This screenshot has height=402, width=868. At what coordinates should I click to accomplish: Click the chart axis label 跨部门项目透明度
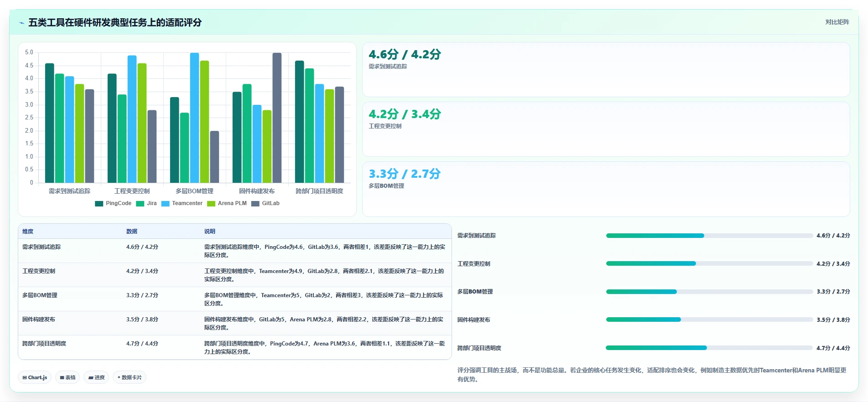click(319, 191)
